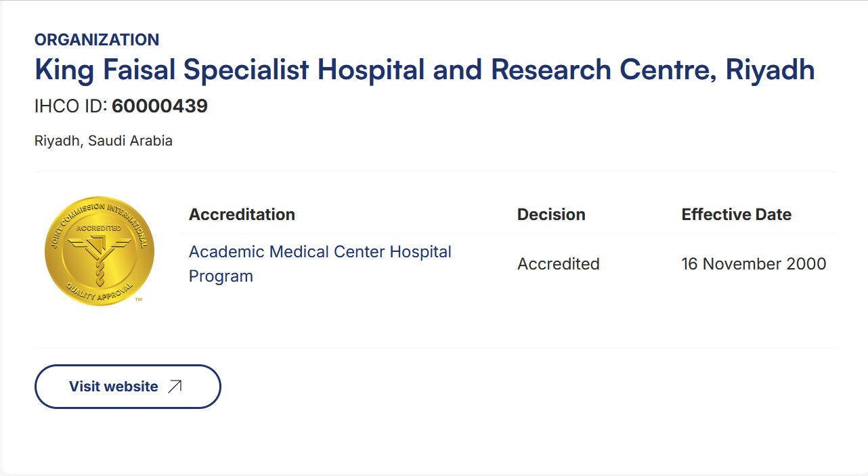Click the 'IHCO ID:' label text
The height and width of the screenshot is (476, 868).
click(x=71, y=106)
